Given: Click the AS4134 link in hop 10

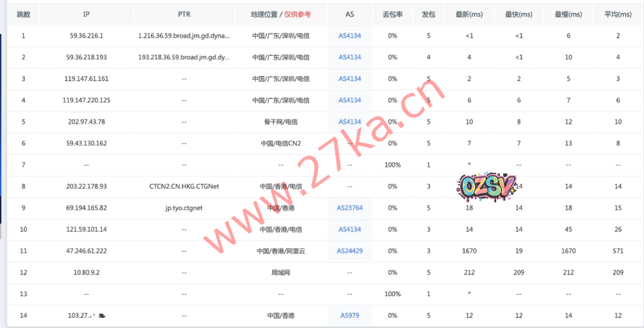Looking at the screenshot, I should click(350, 229).
